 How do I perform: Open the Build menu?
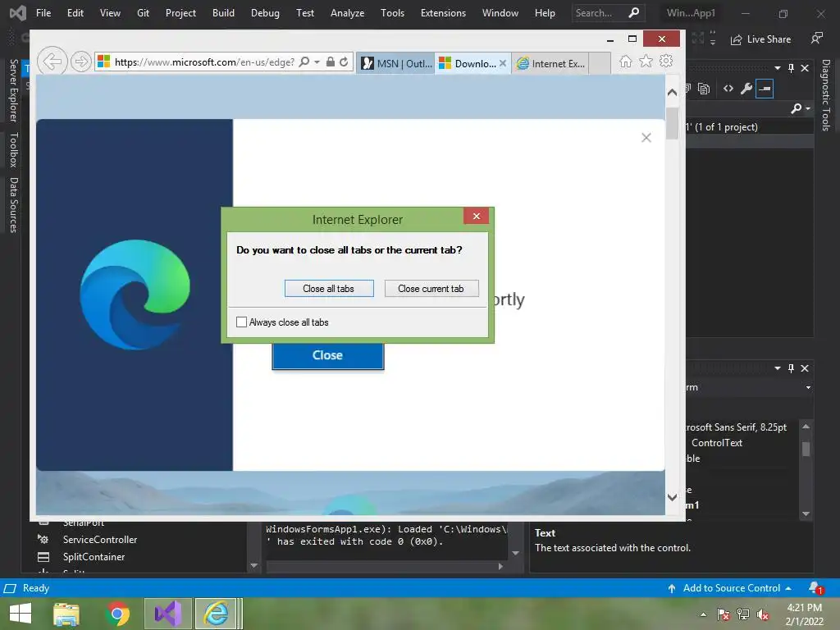tap(223, 13)
